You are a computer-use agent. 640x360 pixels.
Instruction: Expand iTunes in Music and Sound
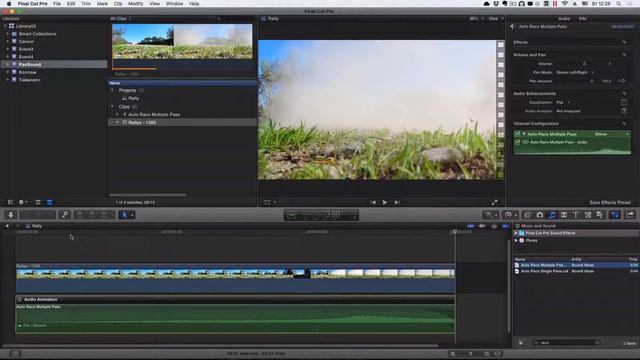click(516, 240)
